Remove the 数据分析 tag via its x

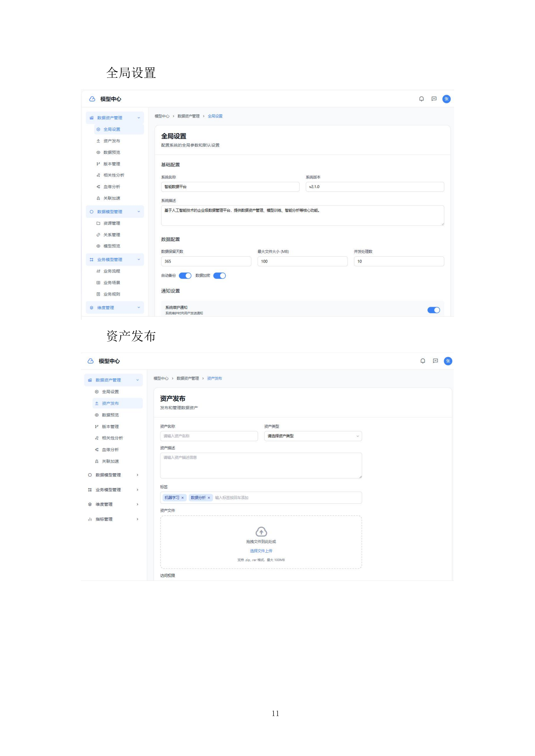pyautogui.click(x=209, y=498)
